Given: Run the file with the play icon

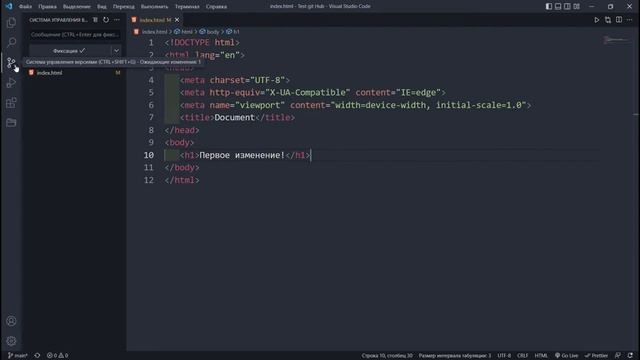Looking at the screenshot, I should tap(597, 20).
